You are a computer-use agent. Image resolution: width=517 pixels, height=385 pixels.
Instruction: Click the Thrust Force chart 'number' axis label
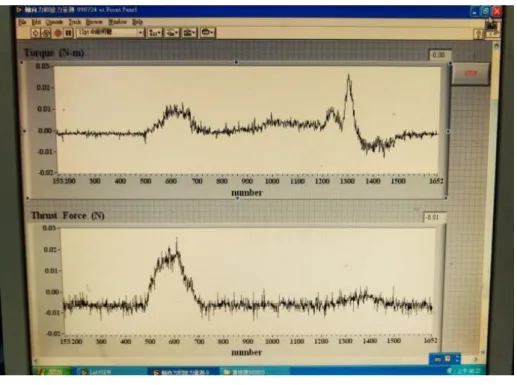click(x=247, y=352)
